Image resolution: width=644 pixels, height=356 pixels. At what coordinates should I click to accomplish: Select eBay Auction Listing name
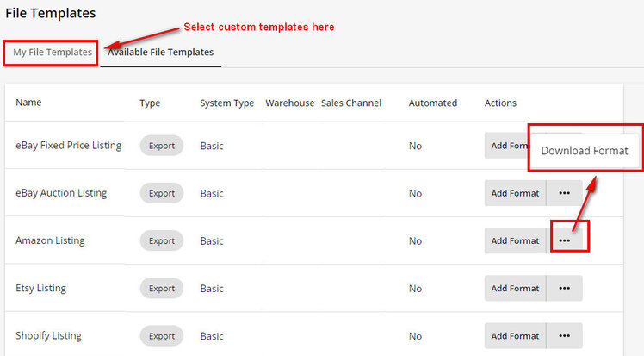click(61, 193)
